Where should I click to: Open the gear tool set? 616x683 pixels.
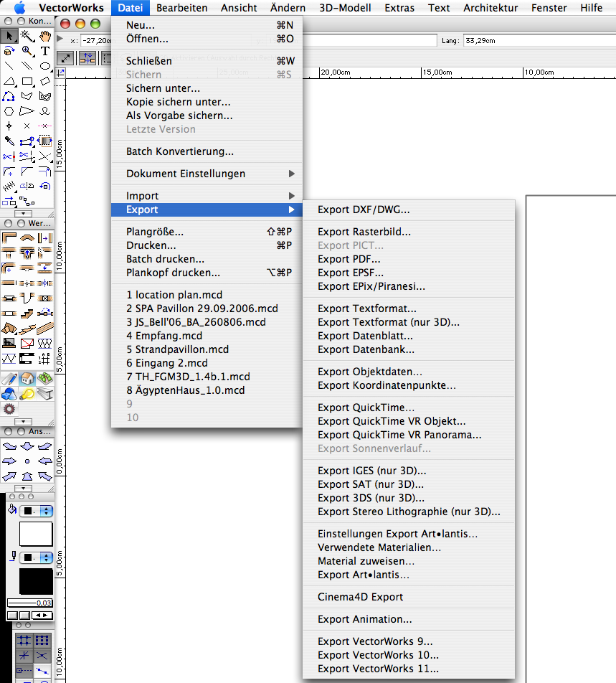pyautogui.click(x=9, y=409)
